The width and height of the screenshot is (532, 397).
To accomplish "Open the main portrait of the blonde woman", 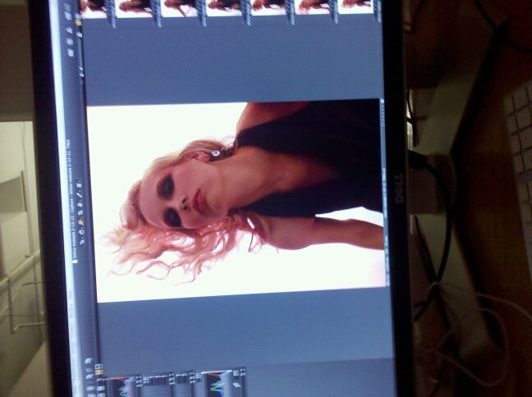I will [236, 200].
